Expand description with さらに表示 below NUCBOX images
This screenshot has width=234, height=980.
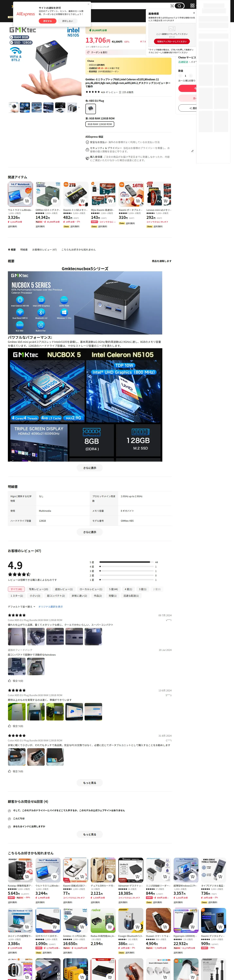pyautogui.click(x=90, y=468)
